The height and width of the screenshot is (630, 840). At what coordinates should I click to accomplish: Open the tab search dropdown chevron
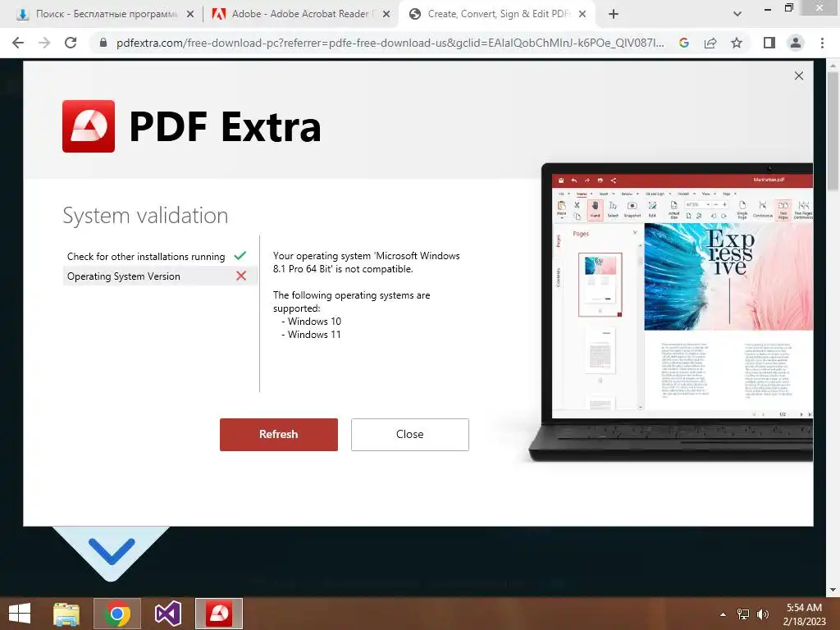[737, 15]
